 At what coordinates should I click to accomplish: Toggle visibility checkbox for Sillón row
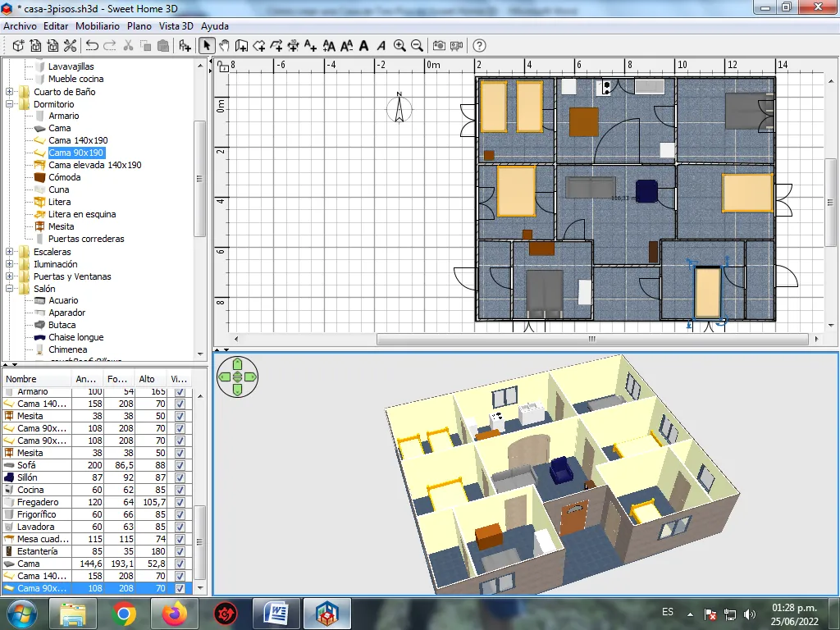tap(180, 477)
